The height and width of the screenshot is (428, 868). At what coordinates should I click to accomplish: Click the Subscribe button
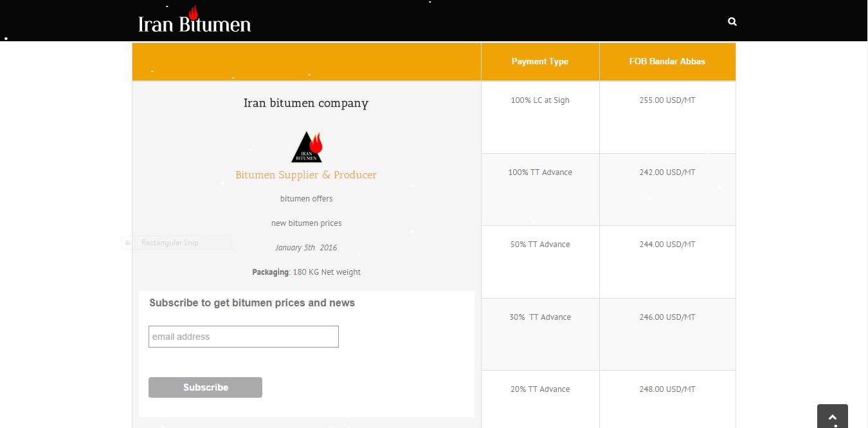[x=205, y=387]
